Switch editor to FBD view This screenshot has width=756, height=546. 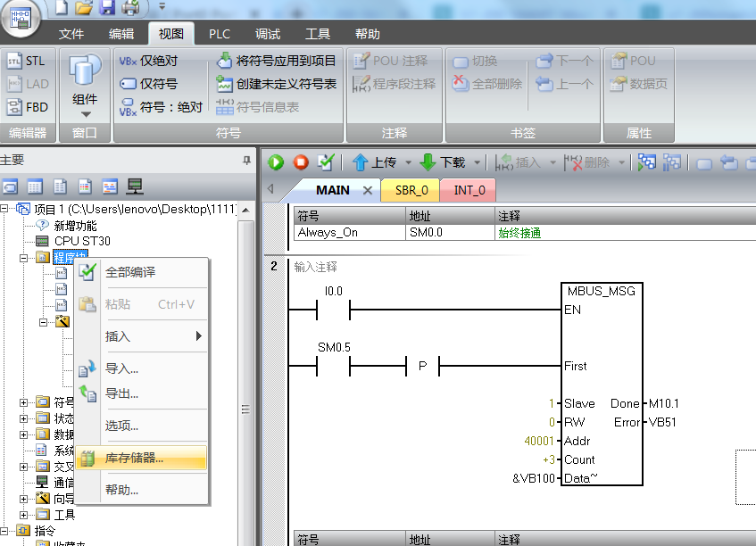point(27,107)
